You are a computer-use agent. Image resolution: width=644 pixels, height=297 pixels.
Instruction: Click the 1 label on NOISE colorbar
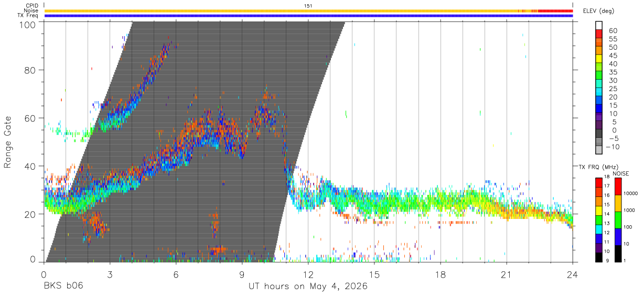tap(625, 260)
